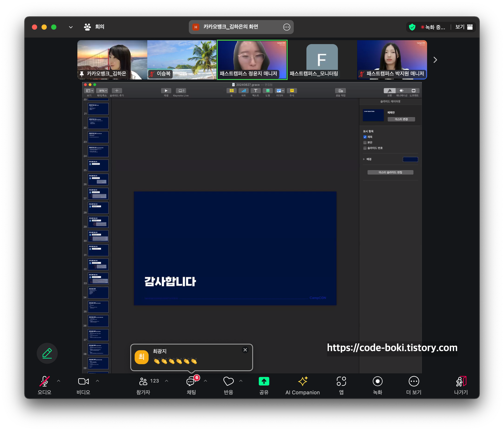Expand audio options arrow next to 오디오

[59, 381]
